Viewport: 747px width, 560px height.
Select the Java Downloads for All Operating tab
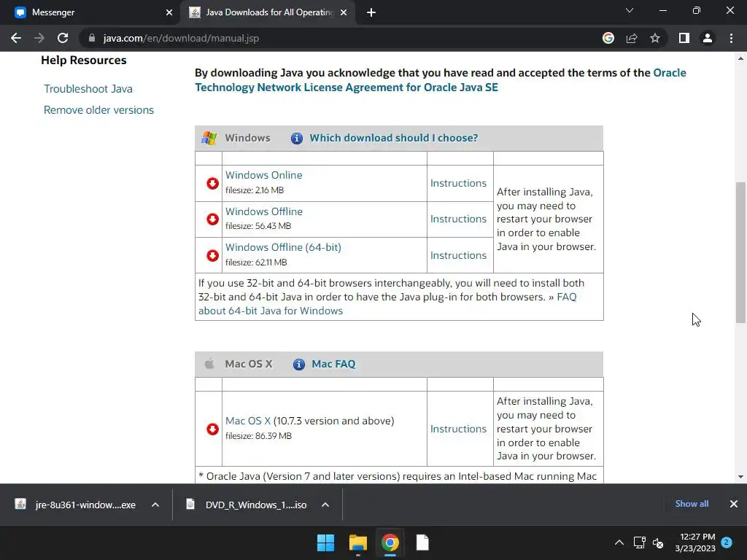click(269, 12)
